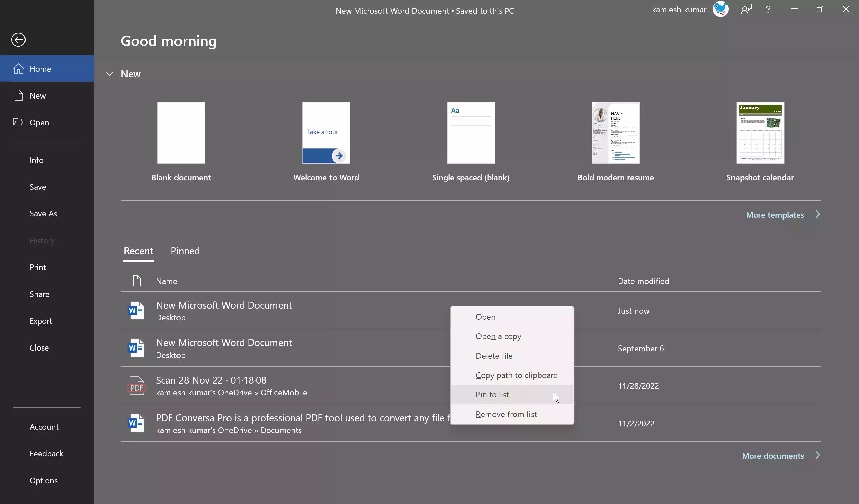Open the More templates link
Image resolution: width=859 pixels, height=504 pixels.
tap(774, 214)
